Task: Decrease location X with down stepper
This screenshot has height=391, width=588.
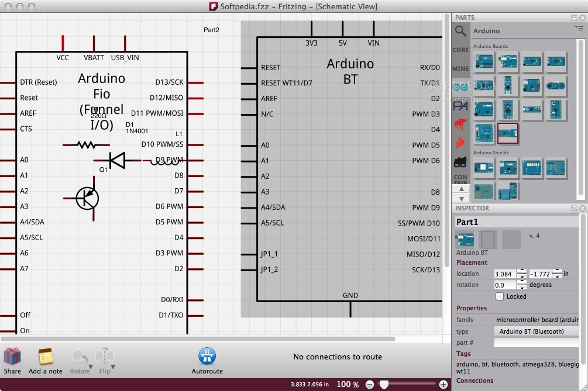Action: point(521,276)
